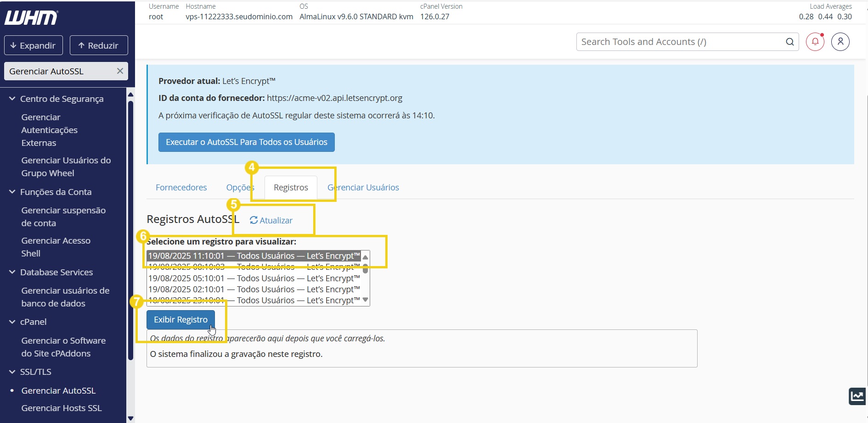The image size is (868, 423).
Task: Click the WHM logo
Action: tap(31, 18)
